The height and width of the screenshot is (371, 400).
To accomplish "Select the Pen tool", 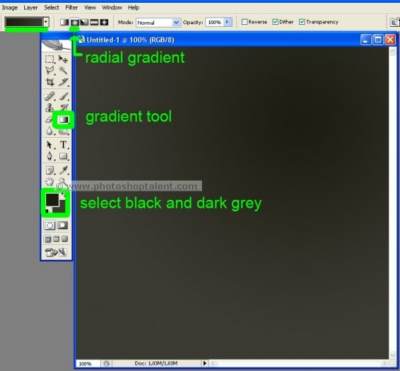I will pyautogui.click(x=50, y=156).
